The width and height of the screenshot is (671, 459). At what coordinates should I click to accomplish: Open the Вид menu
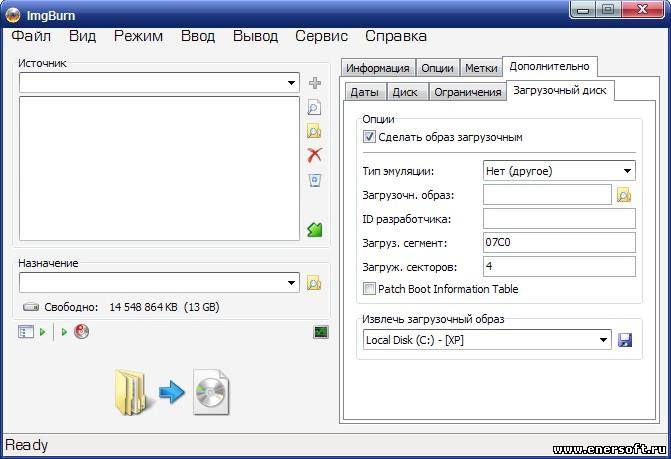tap(82, 36)
